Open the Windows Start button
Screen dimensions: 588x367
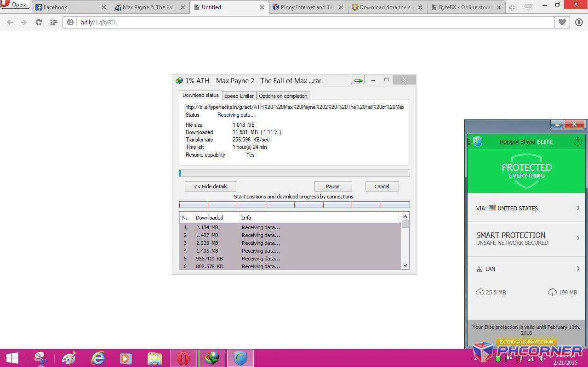[12, 358]
